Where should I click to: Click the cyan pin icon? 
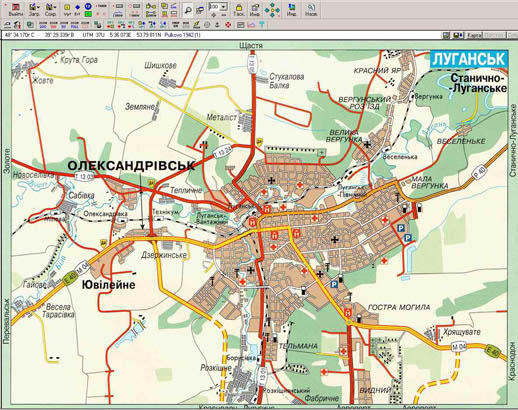(x=262, y=24)
